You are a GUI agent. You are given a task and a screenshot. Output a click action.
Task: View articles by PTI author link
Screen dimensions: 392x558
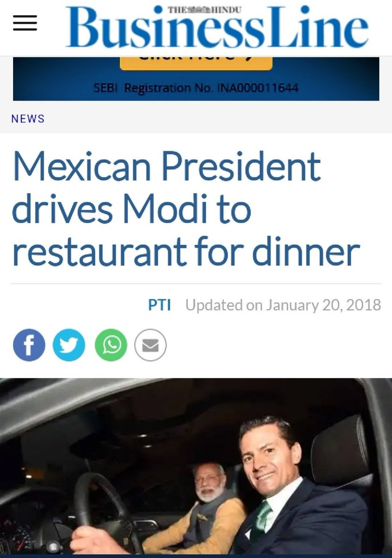(x=159, y=305)
